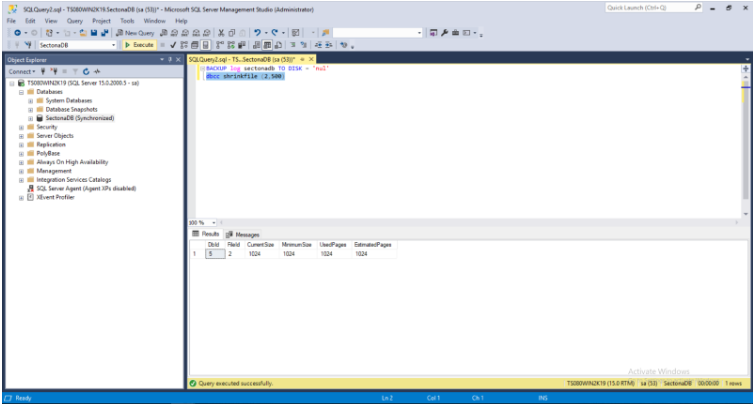
Task: Select the SQL Server Agent node
Action: coord(85,188)
